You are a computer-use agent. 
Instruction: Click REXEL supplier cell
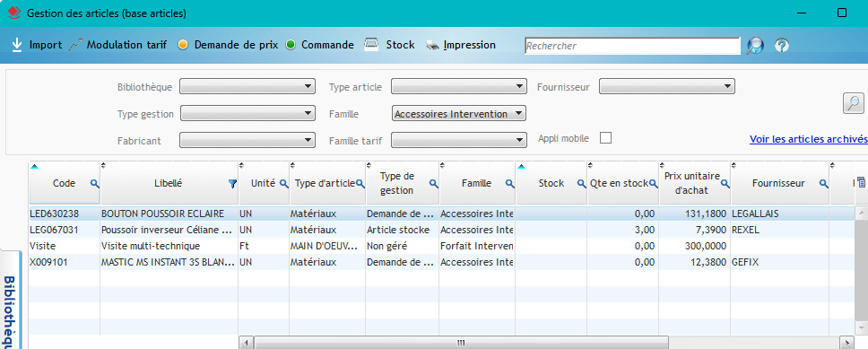click(780, 230)
